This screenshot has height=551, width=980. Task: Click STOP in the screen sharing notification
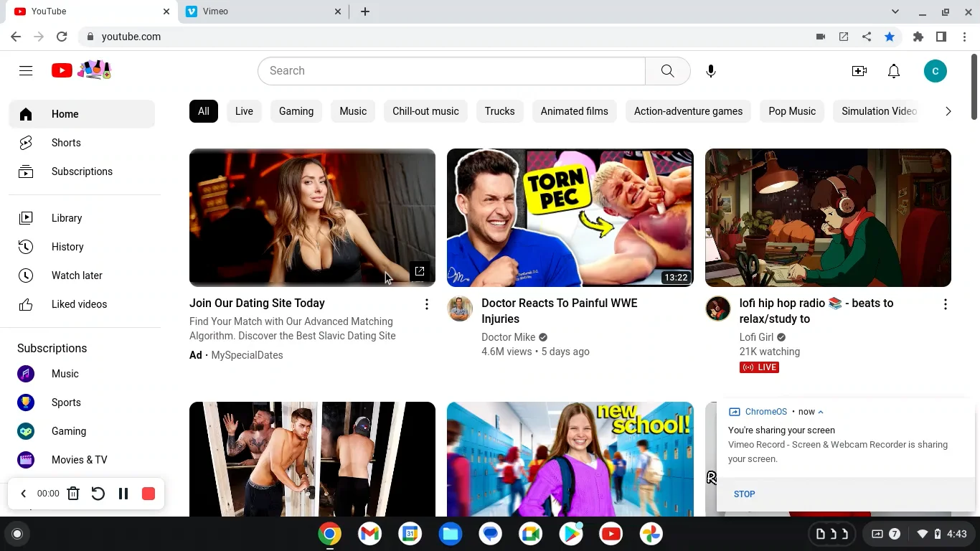click(744, 494)
